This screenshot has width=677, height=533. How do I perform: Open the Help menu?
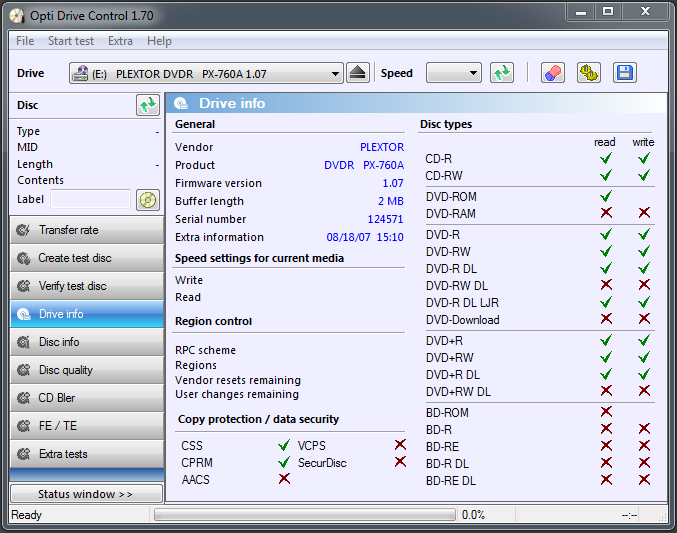coord(159,41)
